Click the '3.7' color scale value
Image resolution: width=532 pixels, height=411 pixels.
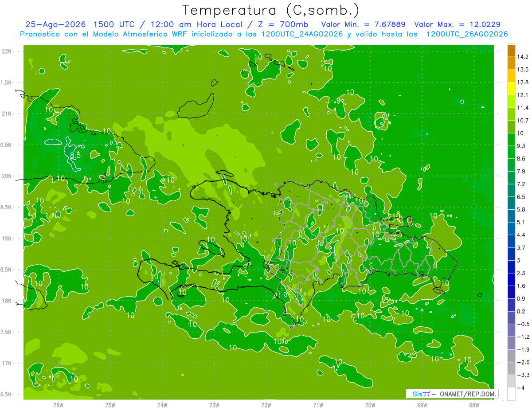click(522, 248)
